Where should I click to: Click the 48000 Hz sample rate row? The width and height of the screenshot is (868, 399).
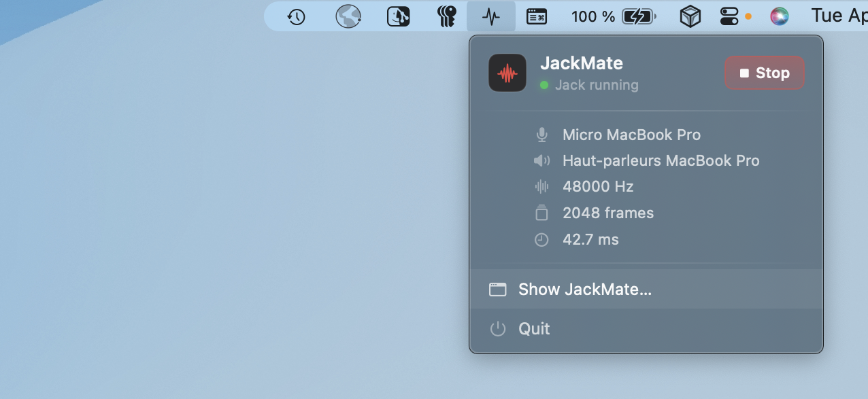598,187
